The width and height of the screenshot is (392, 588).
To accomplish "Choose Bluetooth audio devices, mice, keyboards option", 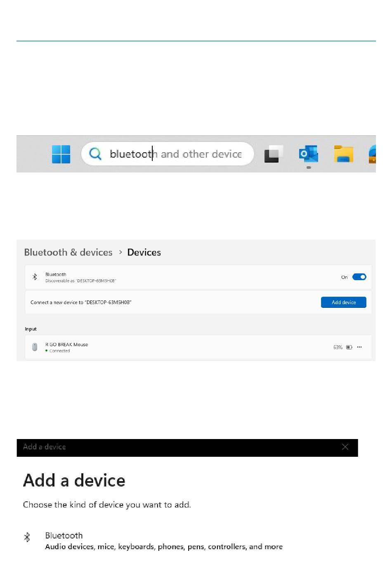I will click(164, 541).
